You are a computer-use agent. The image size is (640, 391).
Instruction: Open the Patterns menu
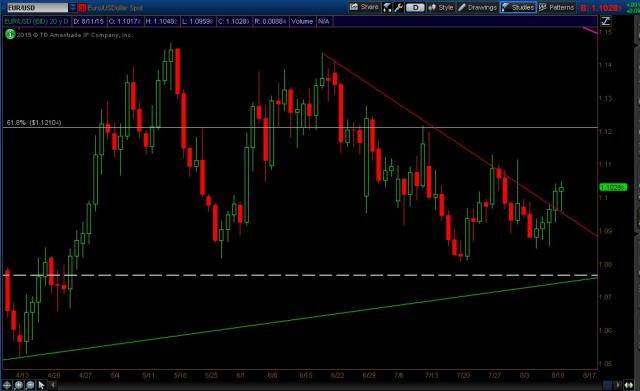(x=557, y=7)
